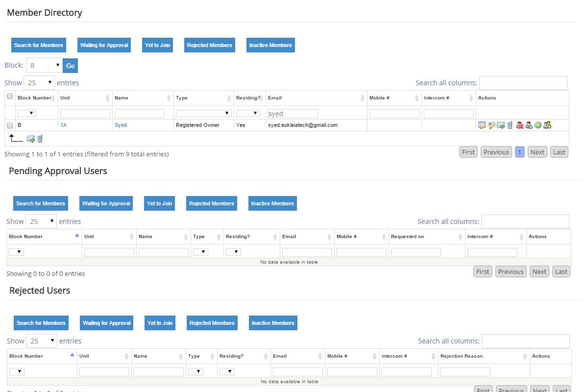Screen dimensions: 588x392
Task: Open the add family member icon
Action: click(547, 125)
